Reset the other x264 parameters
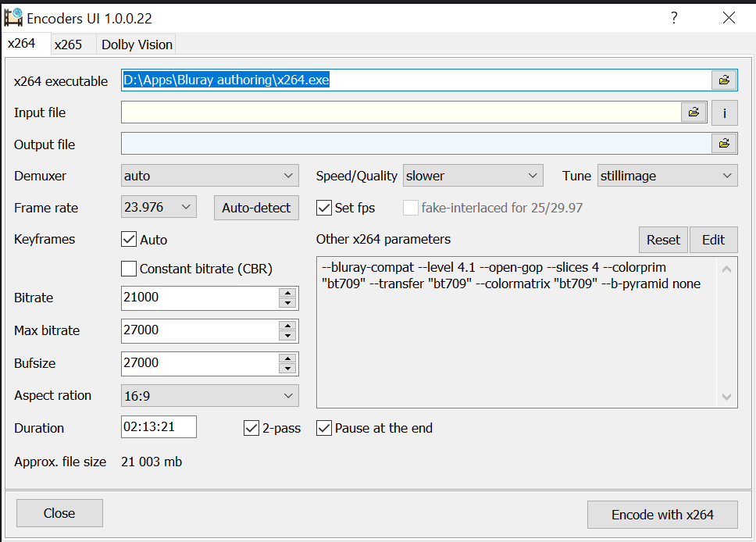 [x=663, y=240]
